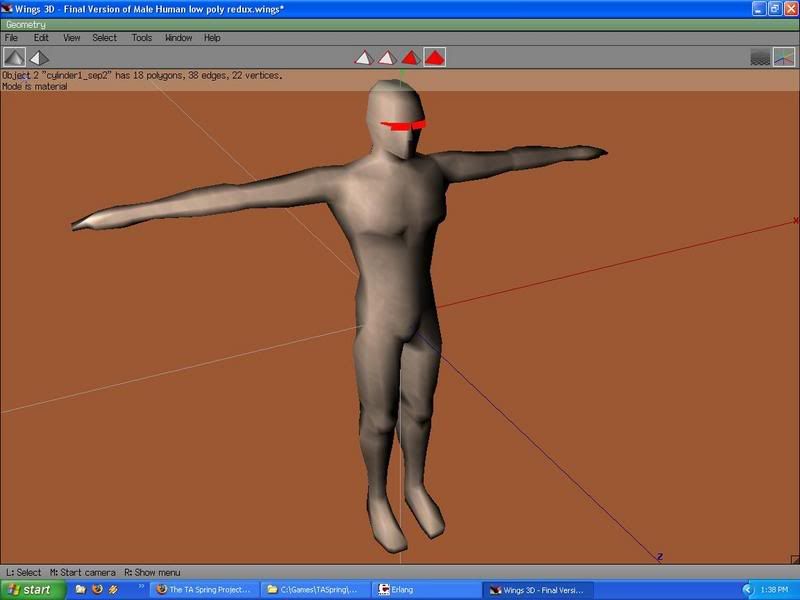Image resolution: width=800 pixels, height=600 pixels.
Task: Select the red visor faces on head
Action: 403,125
